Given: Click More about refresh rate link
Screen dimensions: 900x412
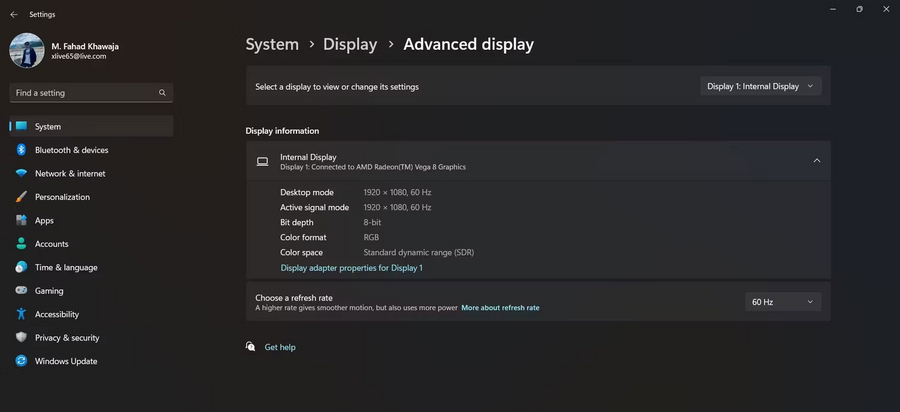Looking at the screenshot, I should point(500,308).
